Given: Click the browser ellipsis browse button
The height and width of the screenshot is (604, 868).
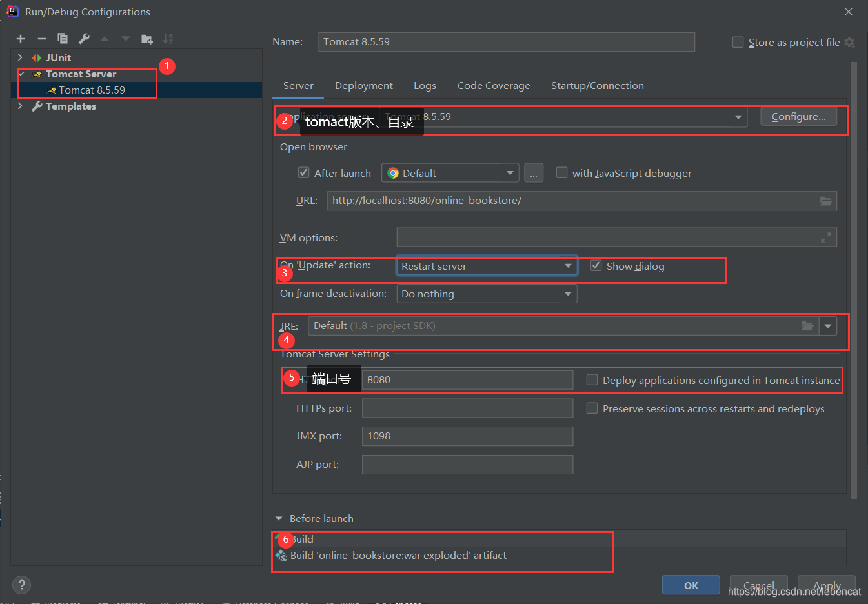Looking at the screenshot, I should pyautogui.click(x=534, y=173).
